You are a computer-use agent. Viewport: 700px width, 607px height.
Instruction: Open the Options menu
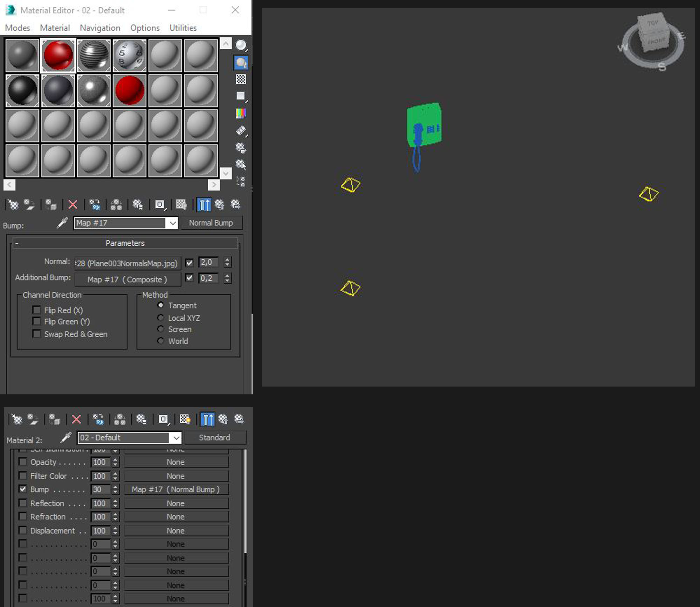[x=145, y=28]
